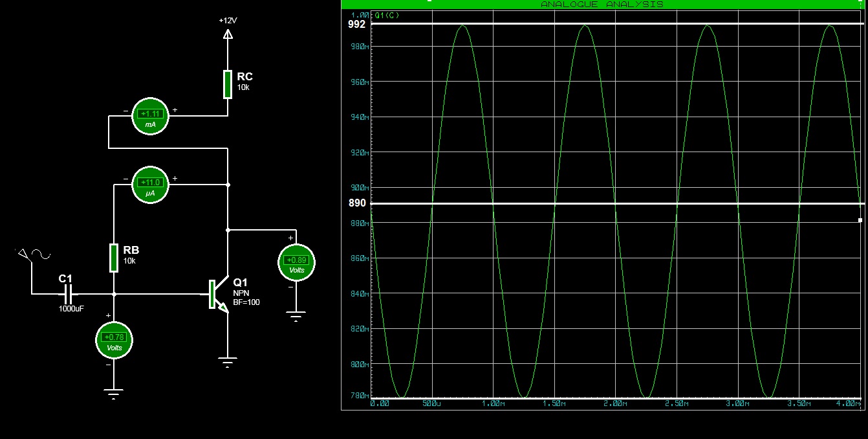Click the small white handle at graph right edge
The height and width of the screenshot is (439, 868).
860,220
